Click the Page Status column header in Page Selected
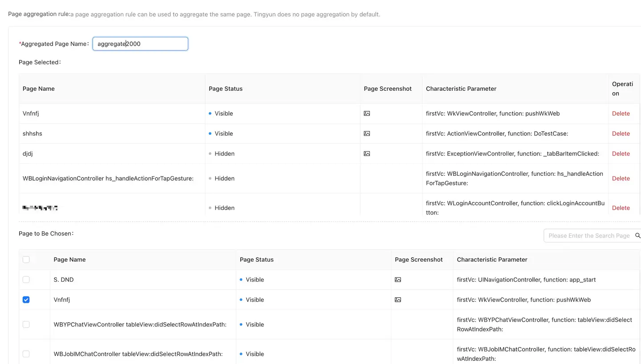 [226, 89]
